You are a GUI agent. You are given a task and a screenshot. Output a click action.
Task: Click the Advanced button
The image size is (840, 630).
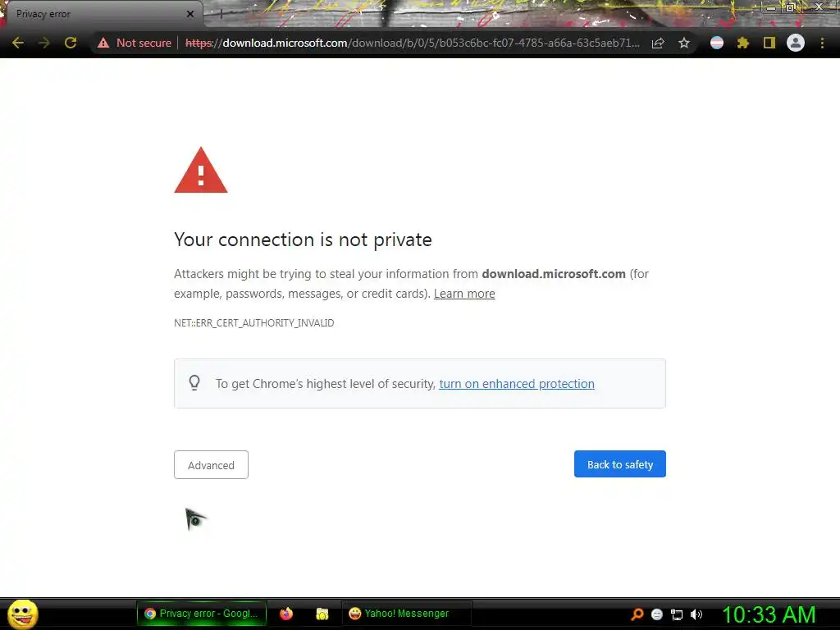click(211, 464)
